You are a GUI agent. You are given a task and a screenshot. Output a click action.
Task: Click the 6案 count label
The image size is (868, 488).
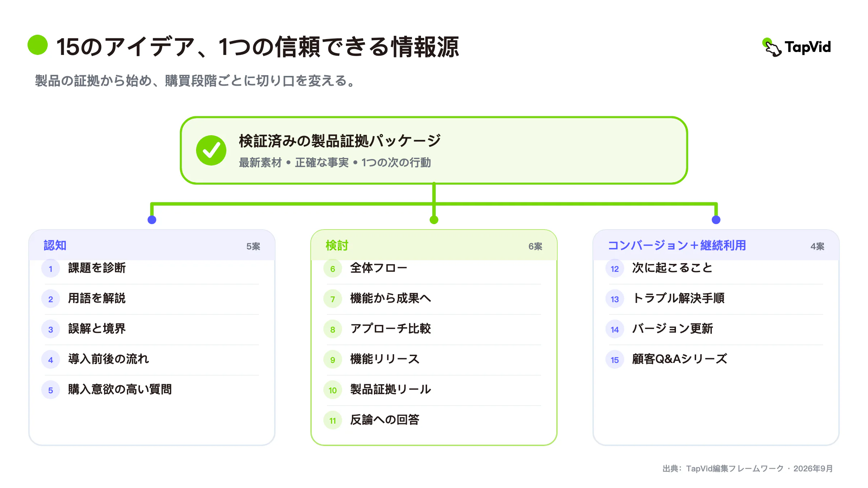[x=535, y=247]
